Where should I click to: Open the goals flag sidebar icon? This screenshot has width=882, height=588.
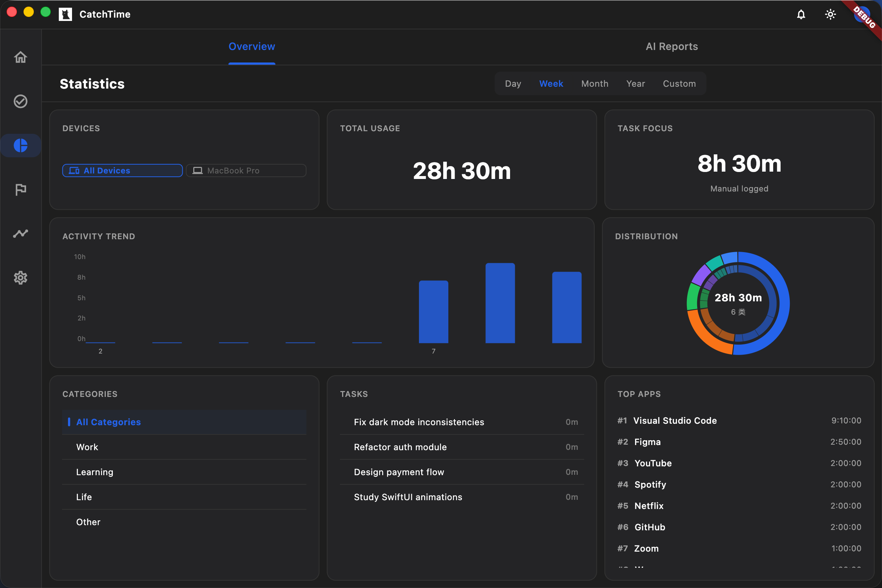(20, 189)
